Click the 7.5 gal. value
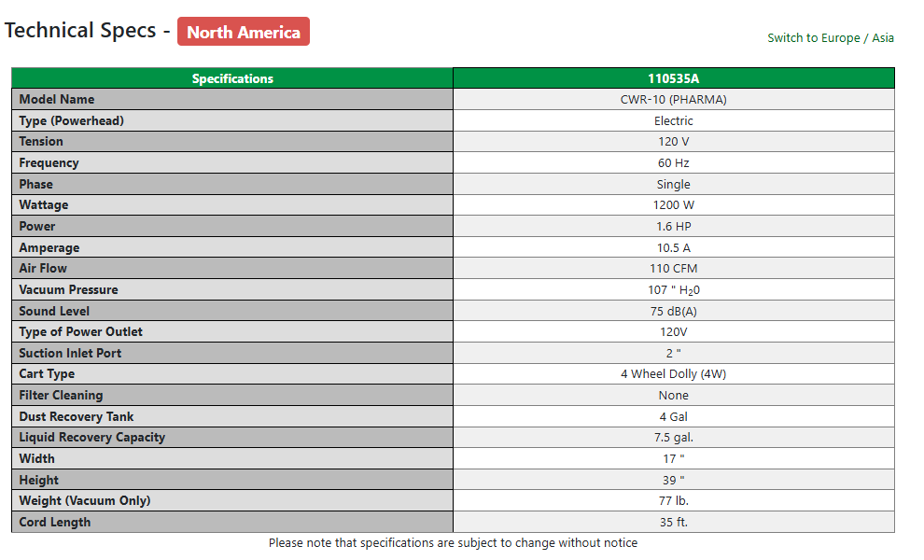 coord(674,438)
